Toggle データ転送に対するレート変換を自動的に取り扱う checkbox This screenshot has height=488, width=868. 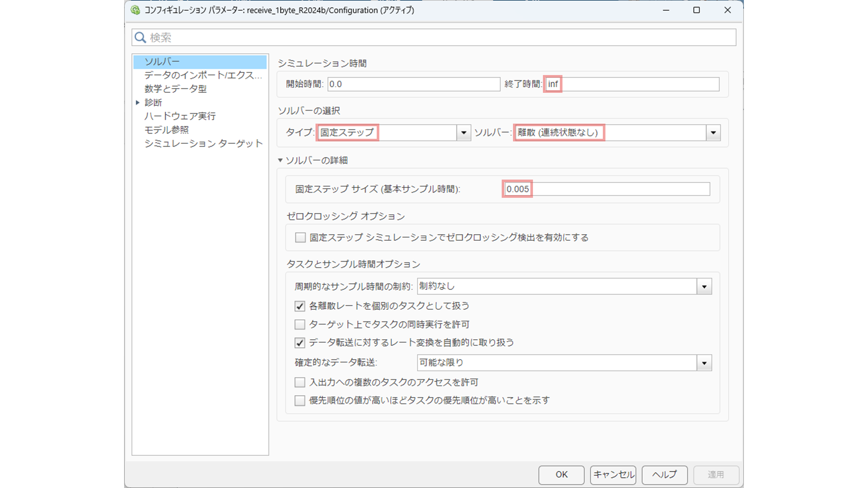point(300,343)
